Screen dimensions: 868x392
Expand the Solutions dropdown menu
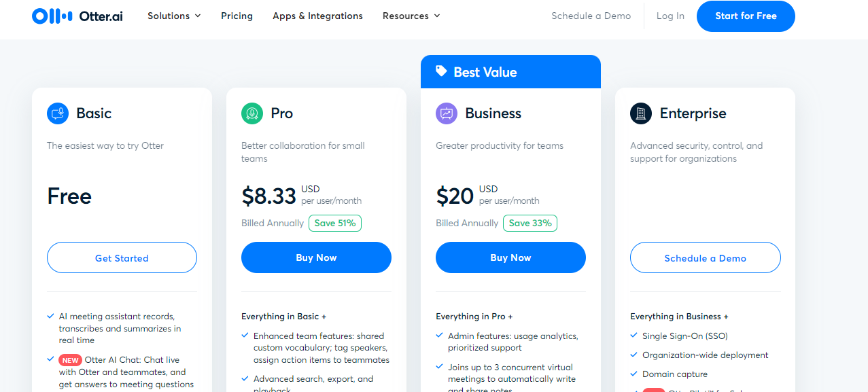174,16
